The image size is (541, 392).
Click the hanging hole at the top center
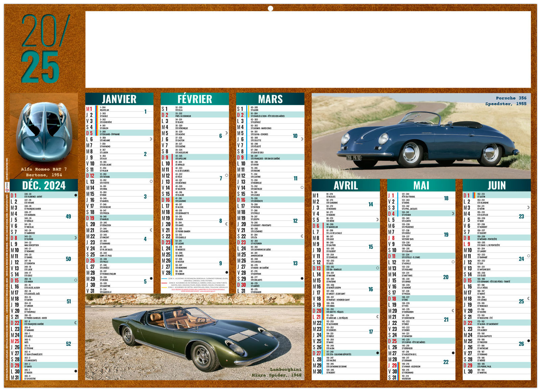pos(270,8)
